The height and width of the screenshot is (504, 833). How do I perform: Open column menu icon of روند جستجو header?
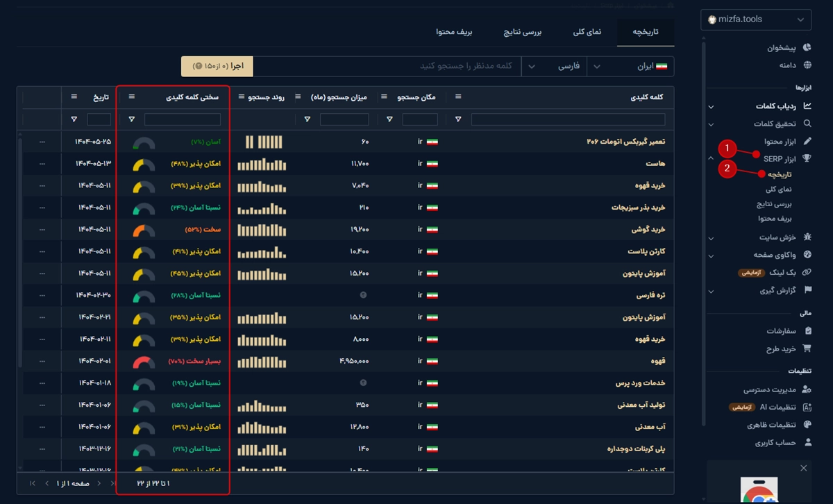pyautogui.click(x=242, y=97)
